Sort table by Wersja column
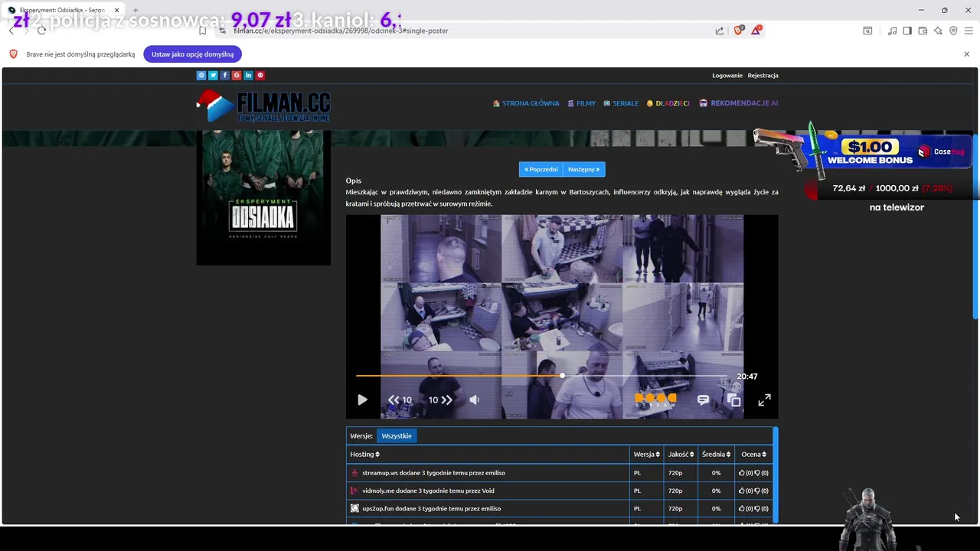Viewport: 980px width, 551px height. pyautogui.click(x=646, y=454)
